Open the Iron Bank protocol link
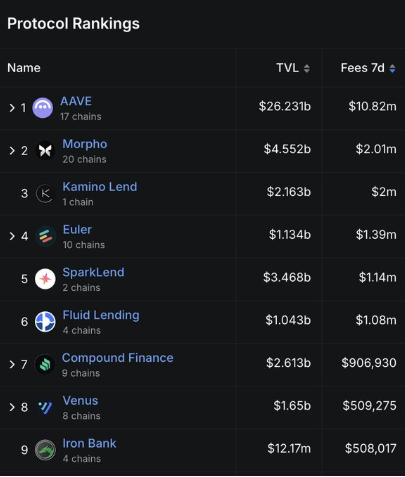The image size is (405, 477). point(89,443)
